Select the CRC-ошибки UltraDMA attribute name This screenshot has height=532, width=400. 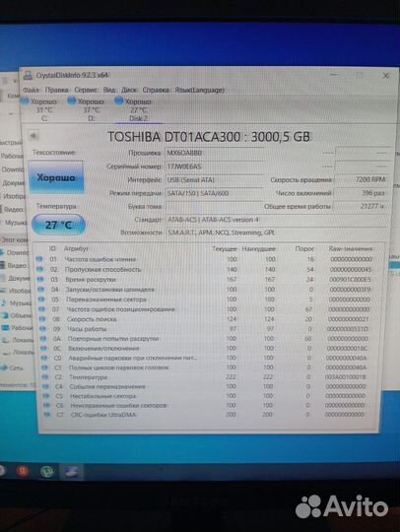pyautogui.click(x=103, y=415)
